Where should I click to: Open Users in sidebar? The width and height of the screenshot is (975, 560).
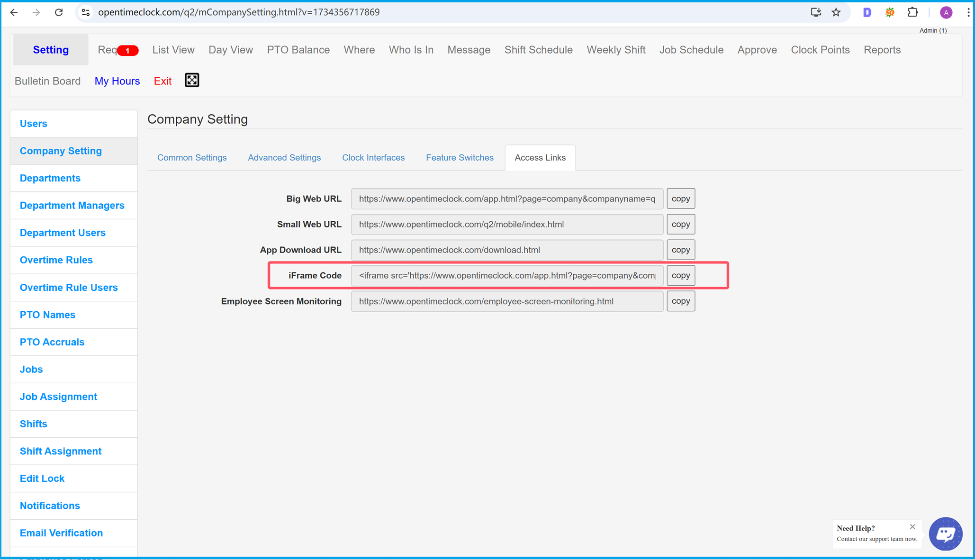pos(74,124)
